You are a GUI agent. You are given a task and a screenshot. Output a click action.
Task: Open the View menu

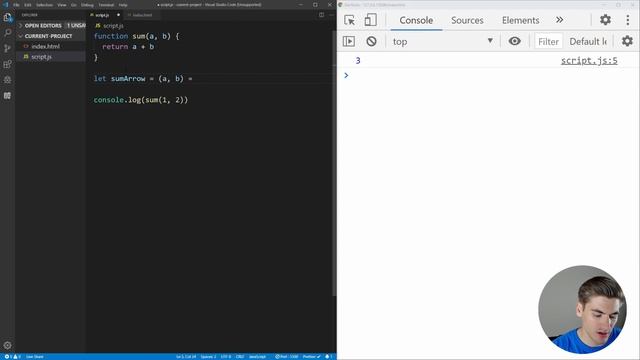click(62, 5)
